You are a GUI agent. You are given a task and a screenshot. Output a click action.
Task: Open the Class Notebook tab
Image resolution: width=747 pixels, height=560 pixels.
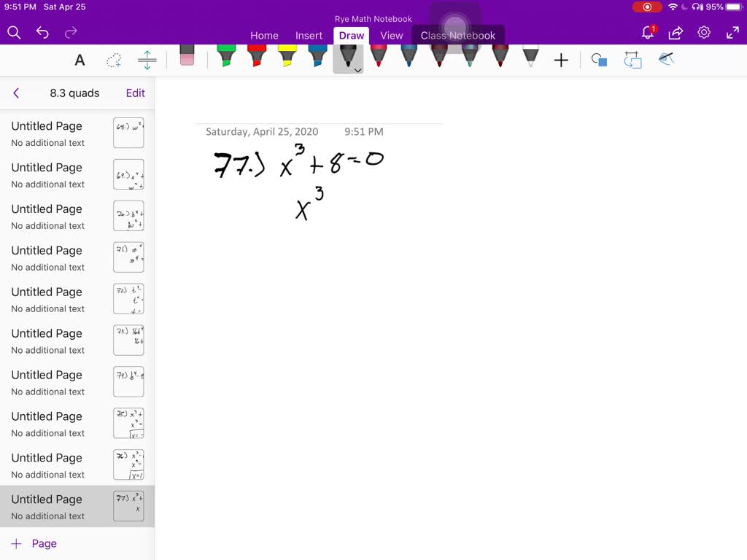click(458, 34)
